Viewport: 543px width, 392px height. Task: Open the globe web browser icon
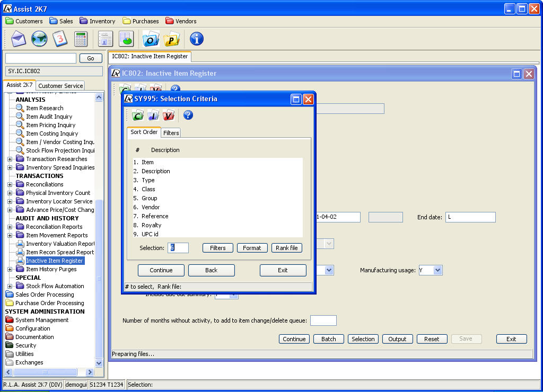point(39,39)
